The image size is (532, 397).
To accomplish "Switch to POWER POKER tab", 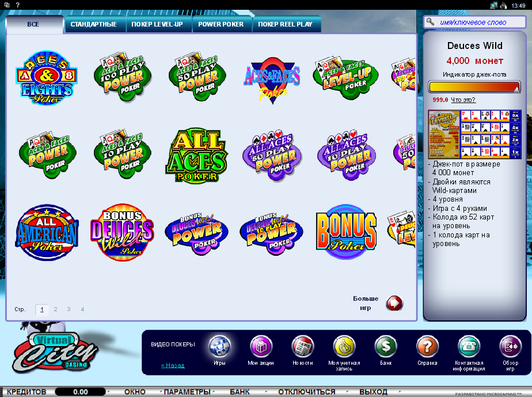I will coord(221,24).
